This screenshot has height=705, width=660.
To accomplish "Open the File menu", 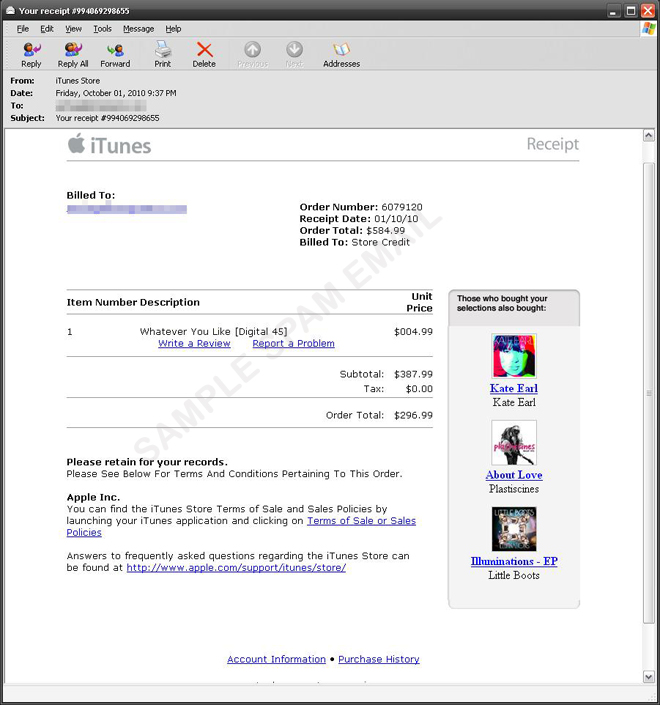I will tap(23, 29).
